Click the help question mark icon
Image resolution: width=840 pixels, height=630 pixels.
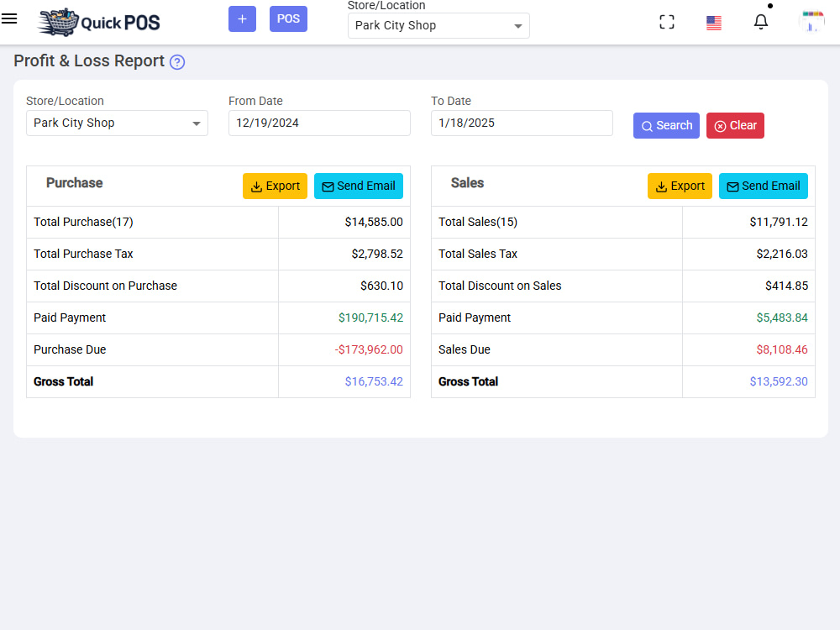tap(177, 62)
